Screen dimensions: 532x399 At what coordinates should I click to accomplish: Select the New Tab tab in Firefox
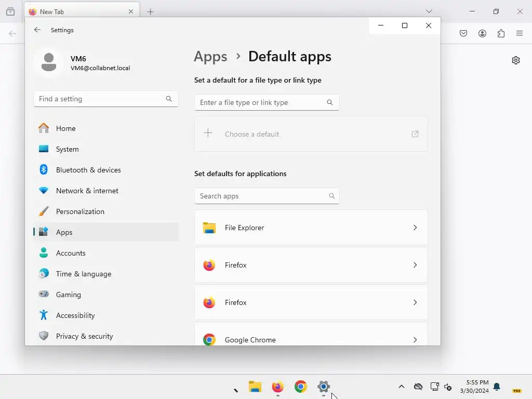tap(82, 11)
